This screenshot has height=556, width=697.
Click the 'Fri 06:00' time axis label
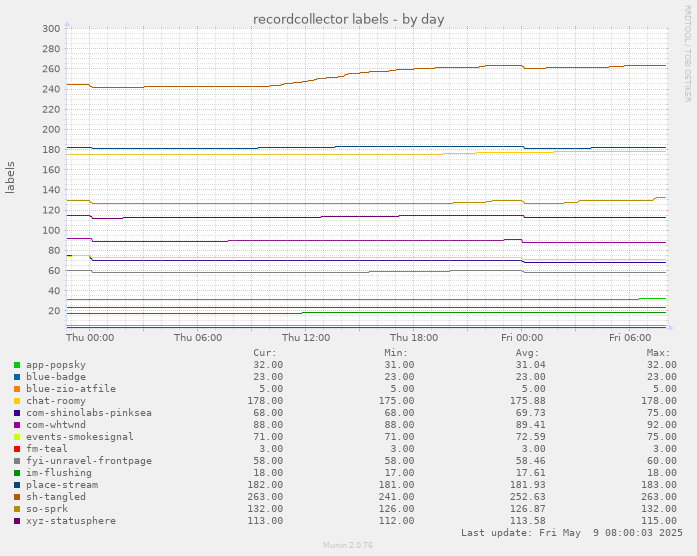coord(630,338)
